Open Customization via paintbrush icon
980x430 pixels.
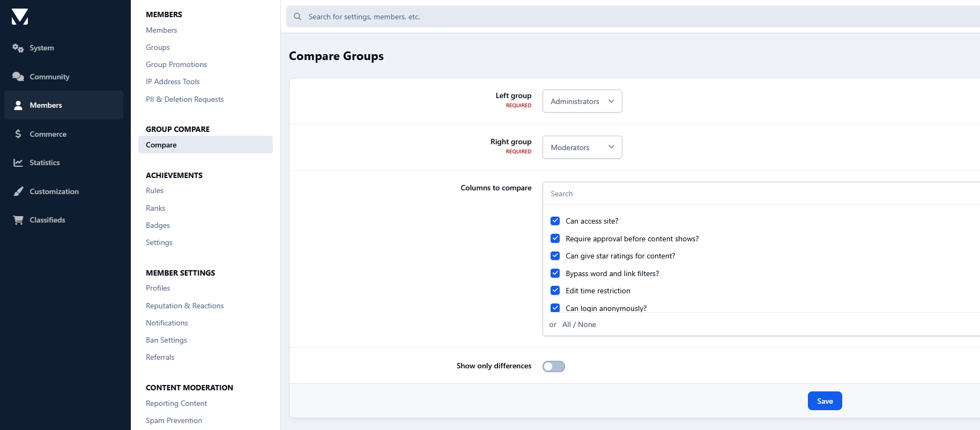[x=18, y=191]
